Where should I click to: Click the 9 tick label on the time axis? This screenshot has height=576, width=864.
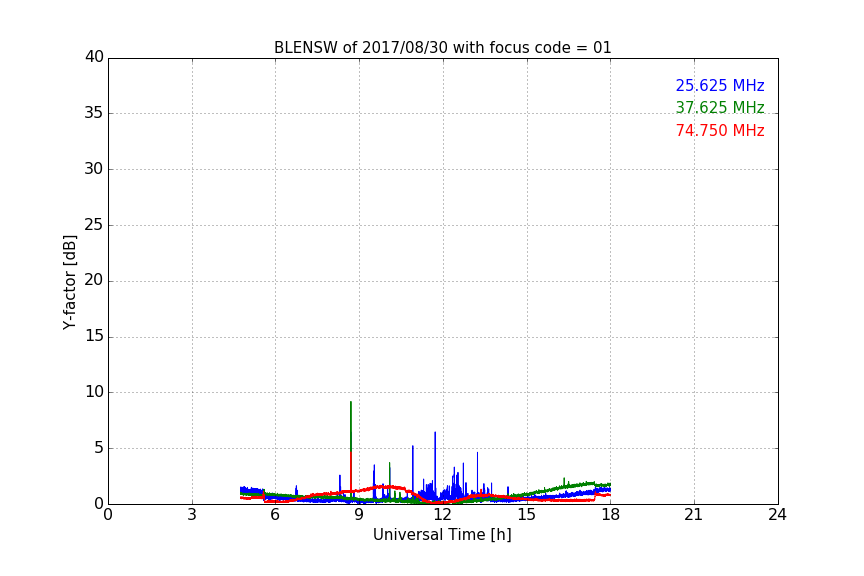tap(359, 515)
